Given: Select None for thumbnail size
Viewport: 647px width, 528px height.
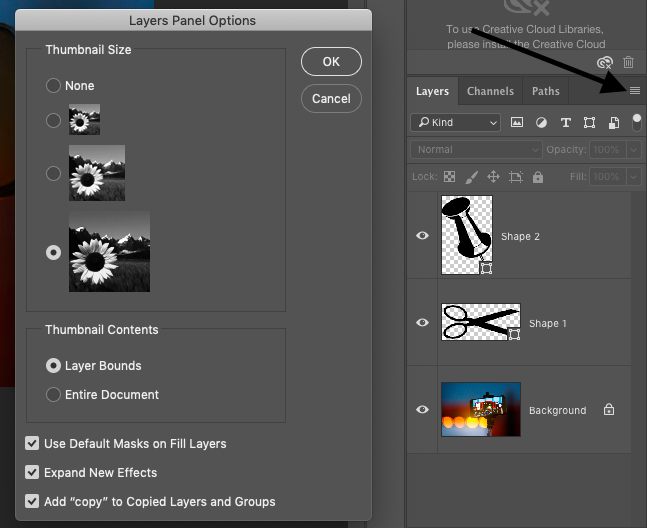Looking at the screenshot, I should tap(54, 86).
